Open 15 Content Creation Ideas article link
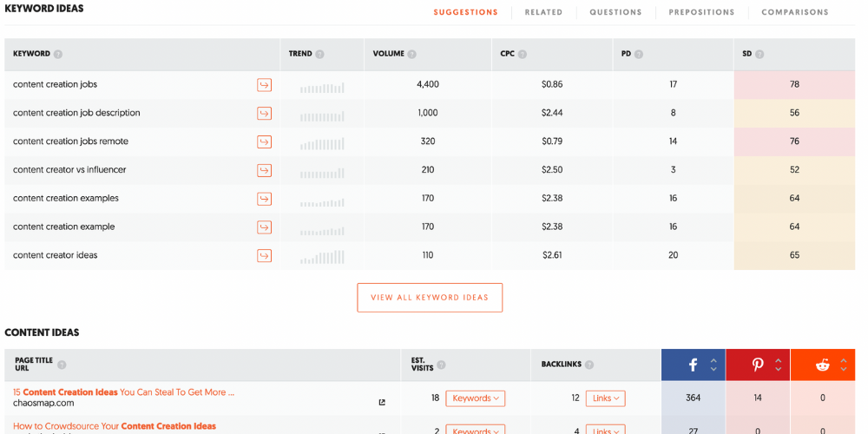The width and height of the screenshot is (868, 434). pyautogui.click(x=123, y=392)
